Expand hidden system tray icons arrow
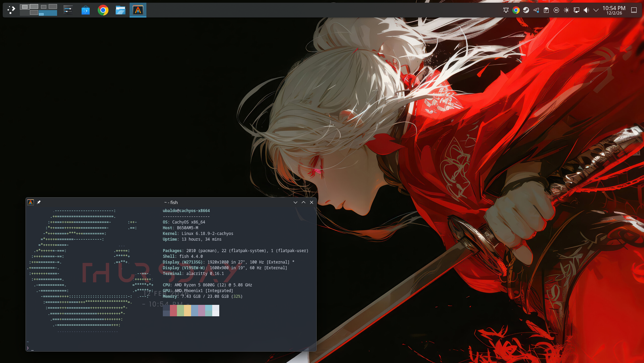Image resolution: width=644 pixels, height=363 pixels. 596,10
